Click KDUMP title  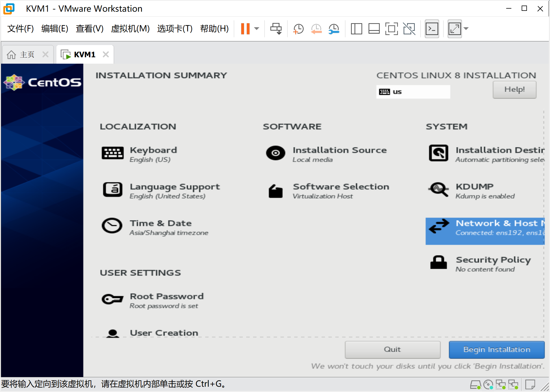tap(475, 187)
